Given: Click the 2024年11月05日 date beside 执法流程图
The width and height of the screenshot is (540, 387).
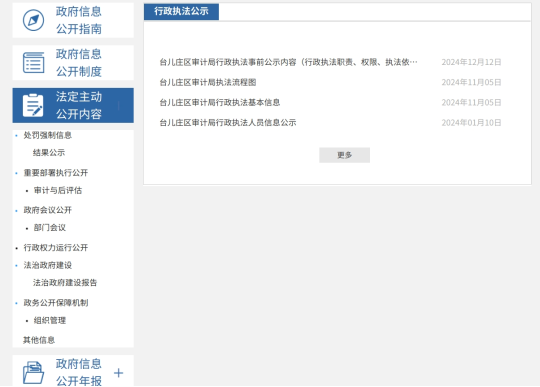Looking at the screenshot, I should tap(471, 82).
